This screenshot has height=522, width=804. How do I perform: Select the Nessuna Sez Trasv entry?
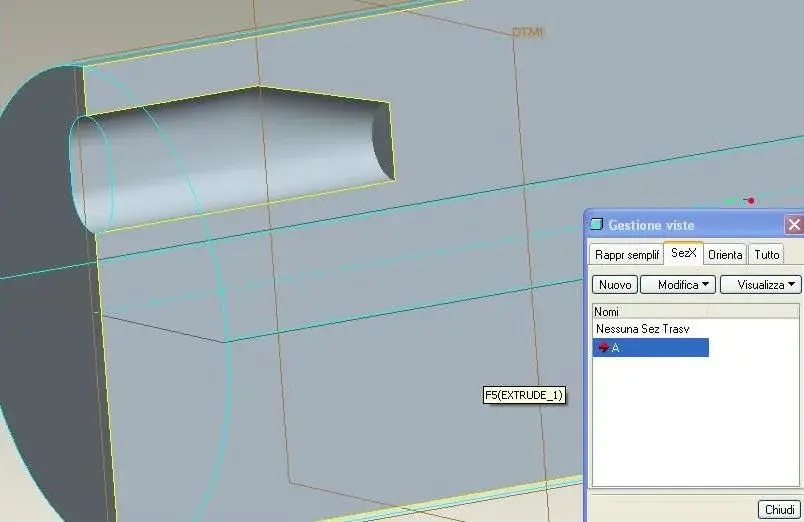pos(642,329)
